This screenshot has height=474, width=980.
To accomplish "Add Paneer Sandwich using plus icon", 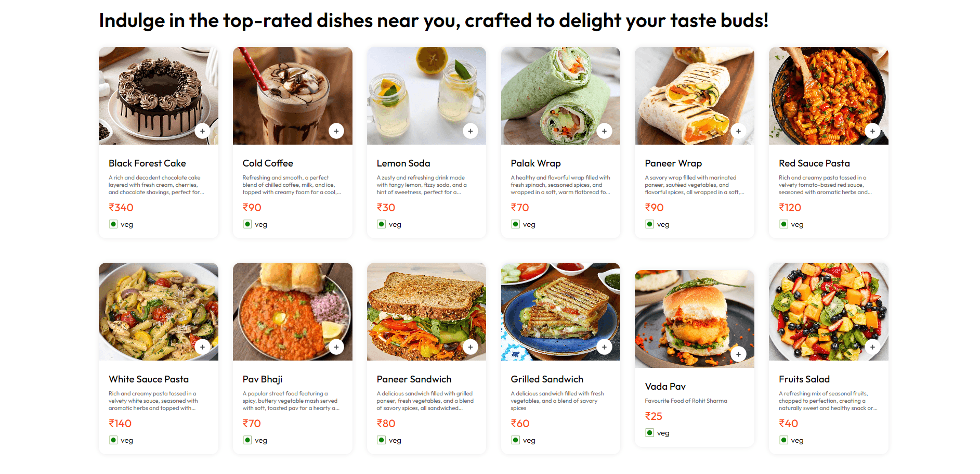I will pos(471,347).
